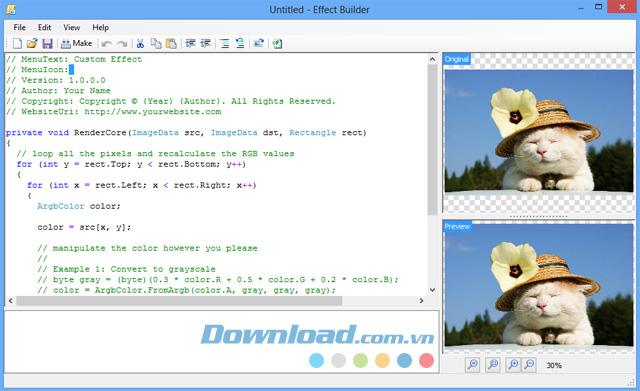Click the color = src[x, y]; line
Image resolution: width=640 pixels, height=391 pixels.
pos(84,227)
